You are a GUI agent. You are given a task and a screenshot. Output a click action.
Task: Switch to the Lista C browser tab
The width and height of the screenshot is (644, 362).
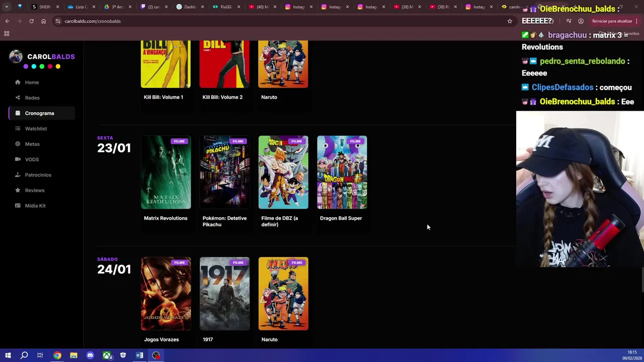[x=82, y=7]
